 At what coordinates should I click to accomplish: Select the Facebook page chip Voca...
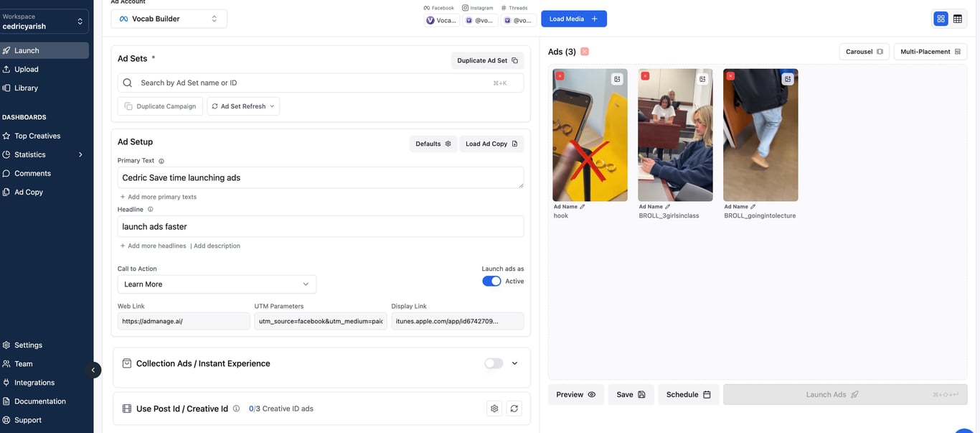(x=441, y=20)
